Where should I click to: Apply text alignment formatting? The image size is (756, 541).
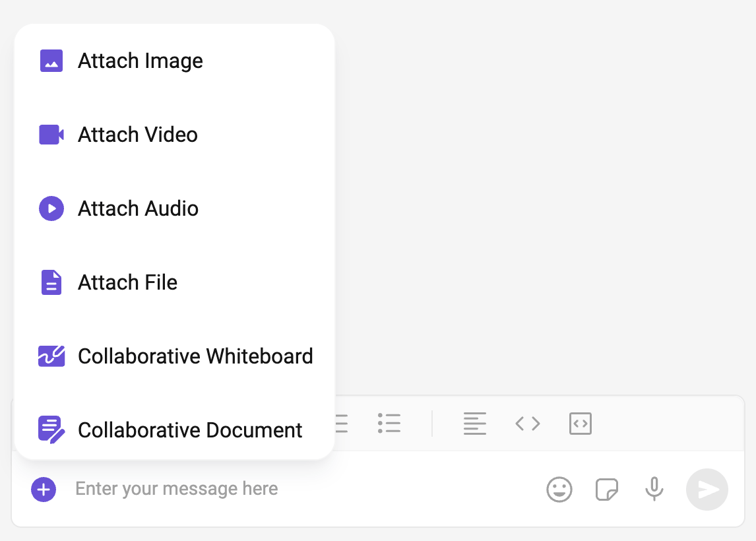click(x=475, y=424)
